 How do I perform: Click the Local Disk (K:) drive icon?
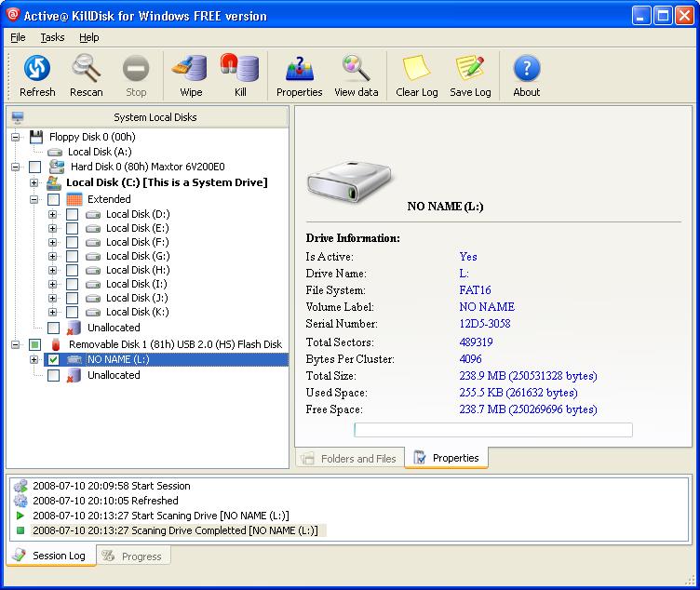(x=93, y=313)
